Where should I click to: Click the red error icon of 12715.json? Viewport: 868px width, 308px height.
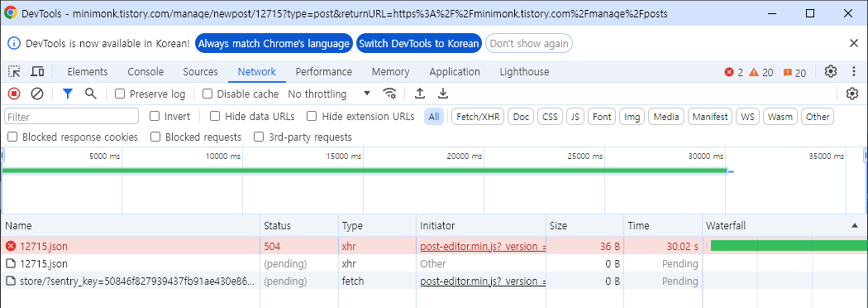pos(11,246)
